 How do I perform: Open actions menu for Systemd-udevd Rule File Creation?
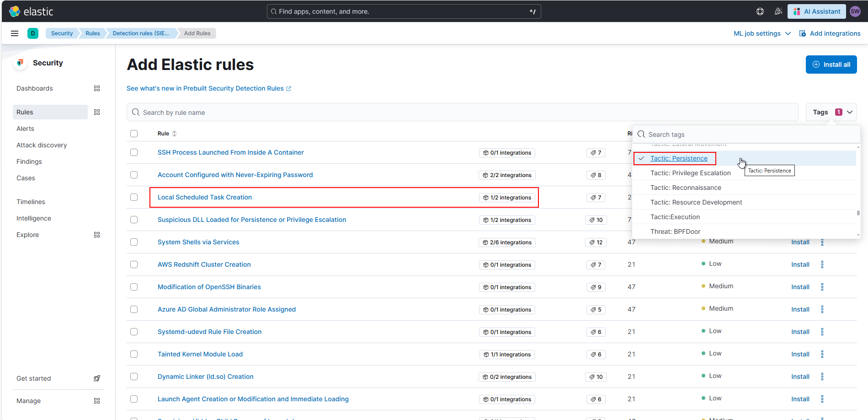point(822,332)
